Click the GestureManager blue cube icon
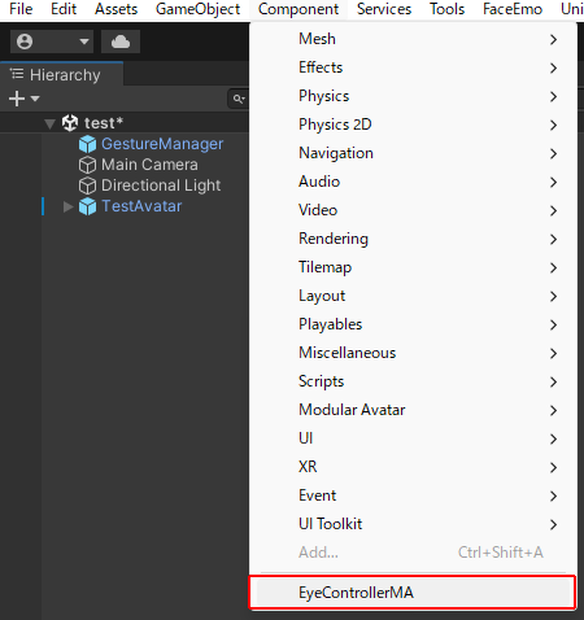Viewport: 584px width, 620px height. point(87,144)
